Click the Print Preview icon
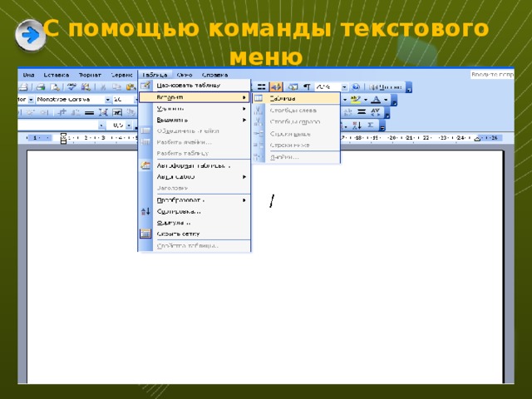Image resolution: width=532 pixels, height=399 pixels. pyautogui.click(x=55, y=87)
